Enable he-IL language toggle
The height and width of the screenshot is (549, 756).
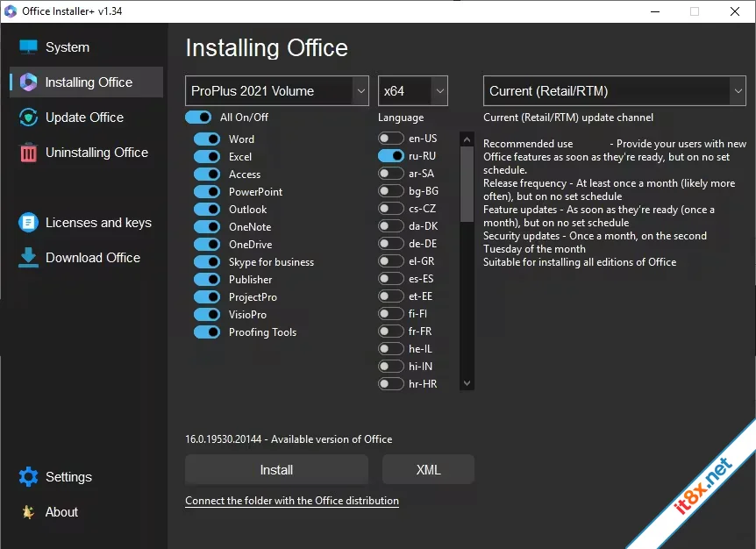tap(391, 348)
